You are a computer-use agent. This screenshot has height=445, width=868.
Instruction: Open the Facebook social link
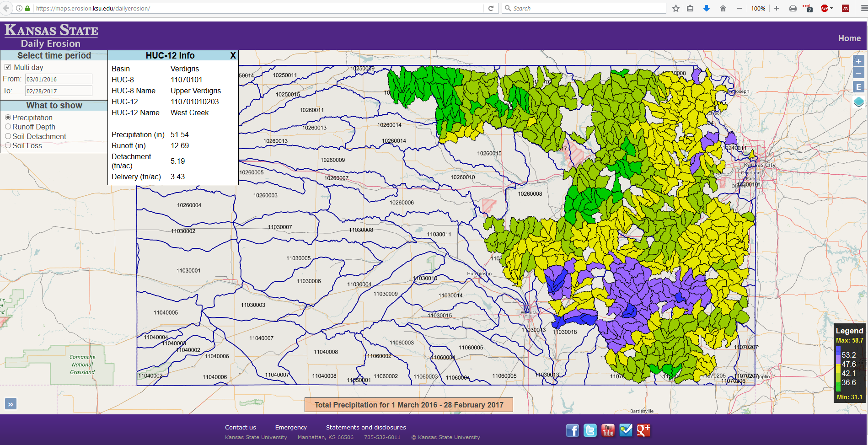(x=572, y=430)
